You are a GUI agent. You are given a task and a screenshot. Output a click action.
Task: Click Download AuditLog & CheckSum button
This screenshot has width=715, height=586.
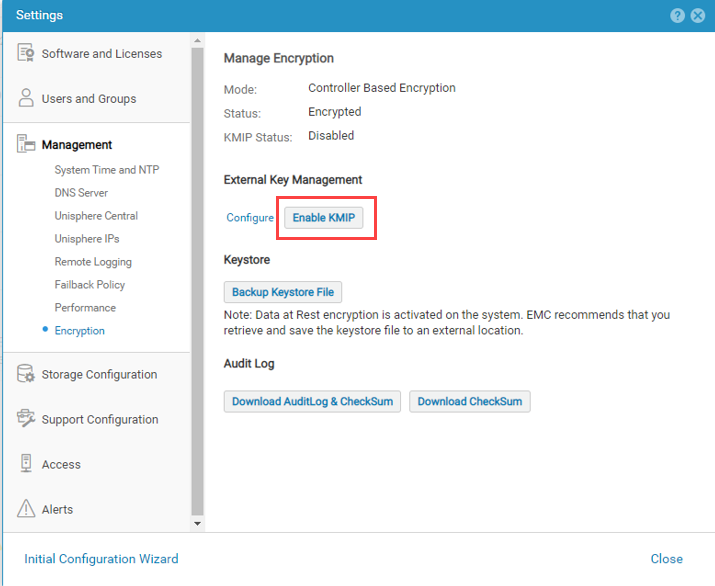coord(312,401)
